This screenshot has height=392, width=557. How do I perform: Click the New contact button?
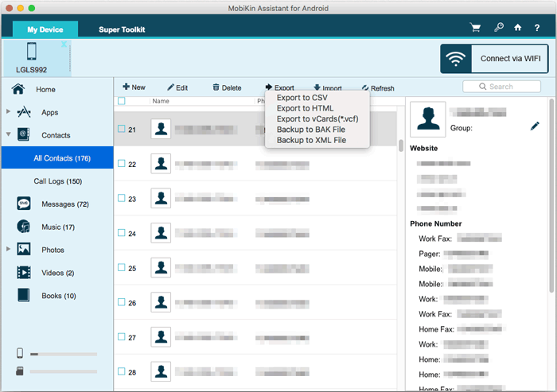[134, 87]
